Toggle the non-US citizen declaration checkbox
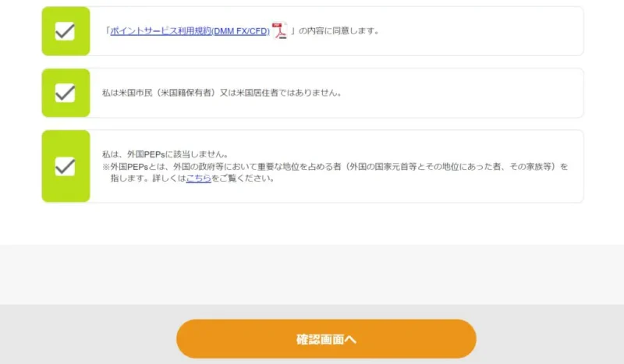Image resolution: width=624 pixels, height=364 pixels. tap(66, 93)
